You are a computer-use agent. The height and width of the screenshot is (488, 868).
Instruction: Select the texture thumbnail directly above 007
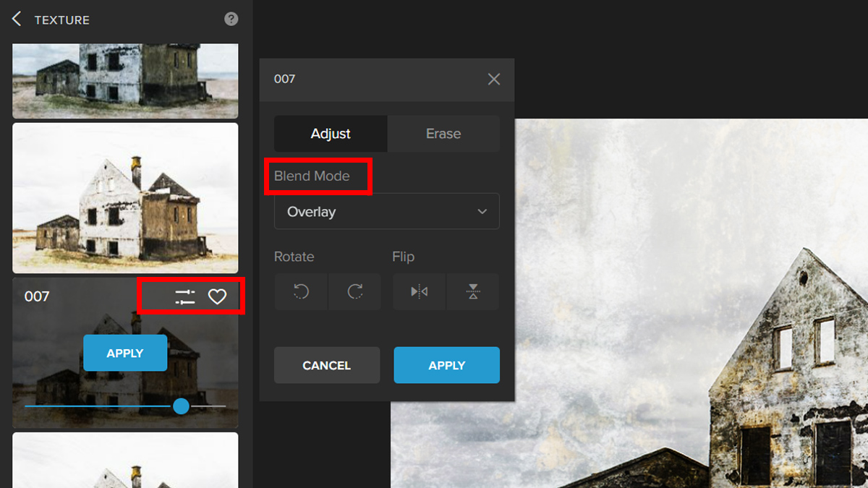(x=125, y=197)
